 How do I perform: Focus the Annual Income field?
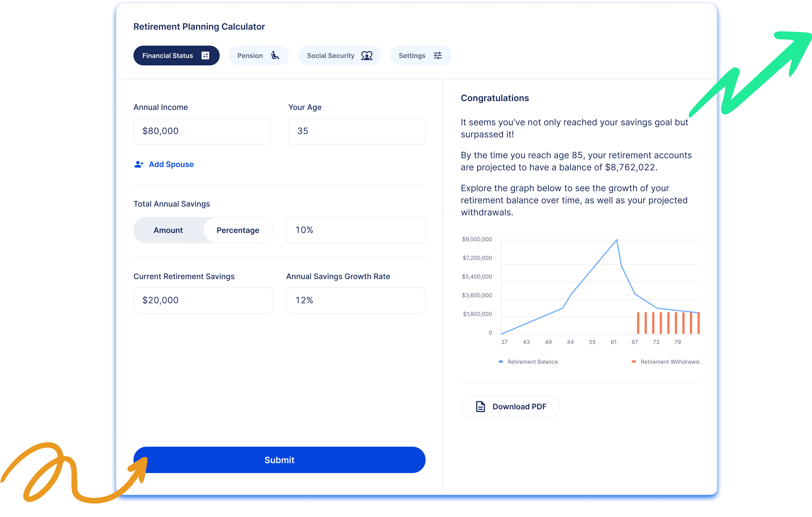[x=202, y=131]
